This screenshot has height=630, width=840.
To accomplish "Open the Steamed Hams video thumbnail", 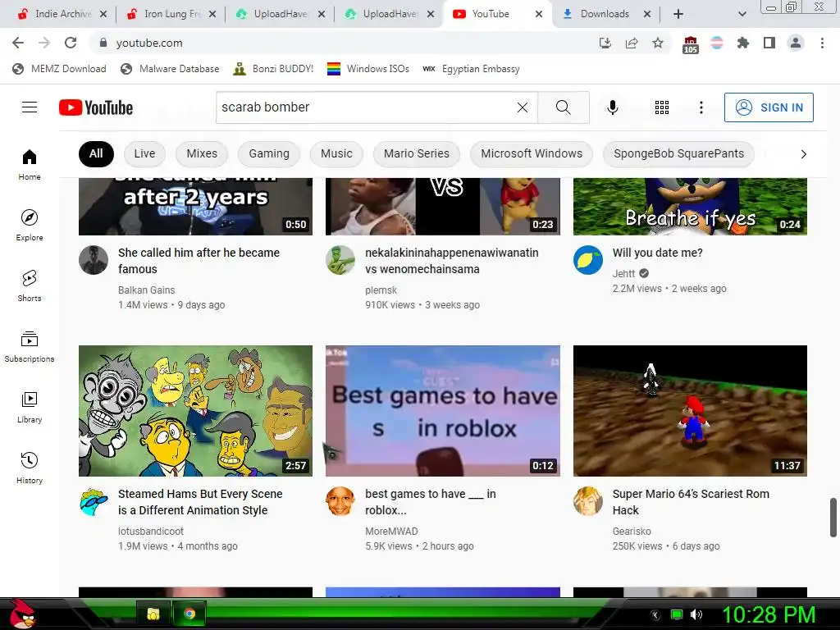I will pos(195,411).
